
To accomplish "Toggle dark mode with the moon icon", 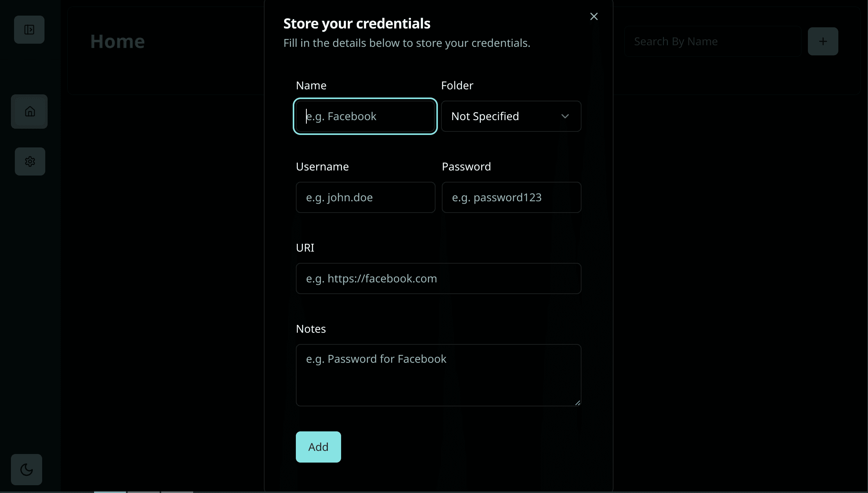I will 27,470.
